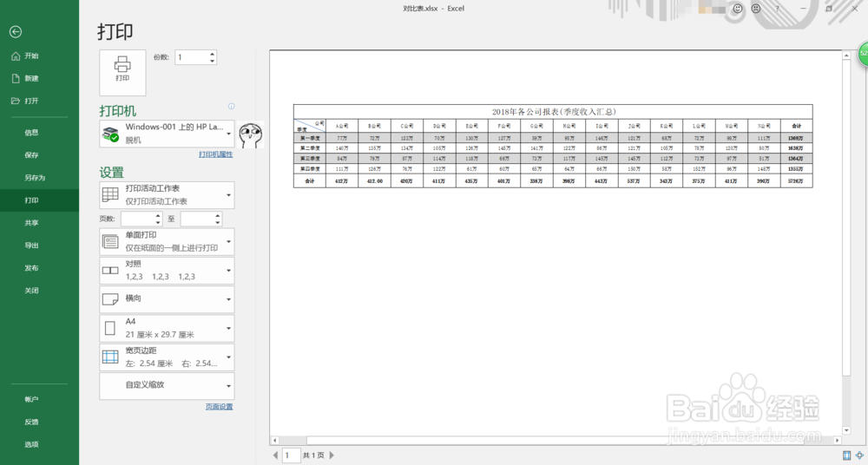Increase the 至 end page value

tap(218, 215)
